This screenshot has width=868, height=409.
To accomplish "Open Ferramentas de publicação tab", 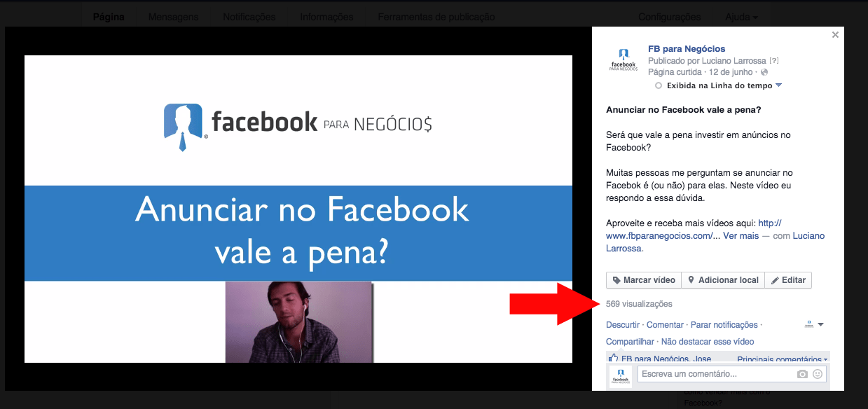I will [436, 17].
